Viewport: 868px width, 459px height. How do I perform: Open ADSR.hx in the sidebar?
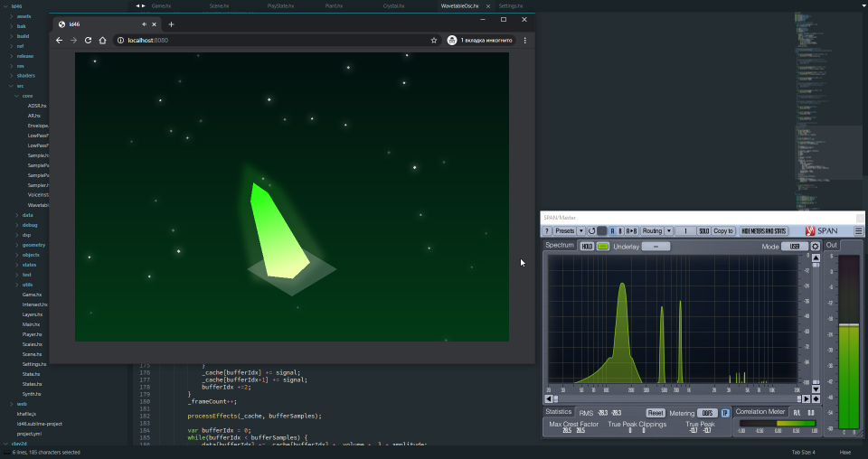click(x=37, y=107)
